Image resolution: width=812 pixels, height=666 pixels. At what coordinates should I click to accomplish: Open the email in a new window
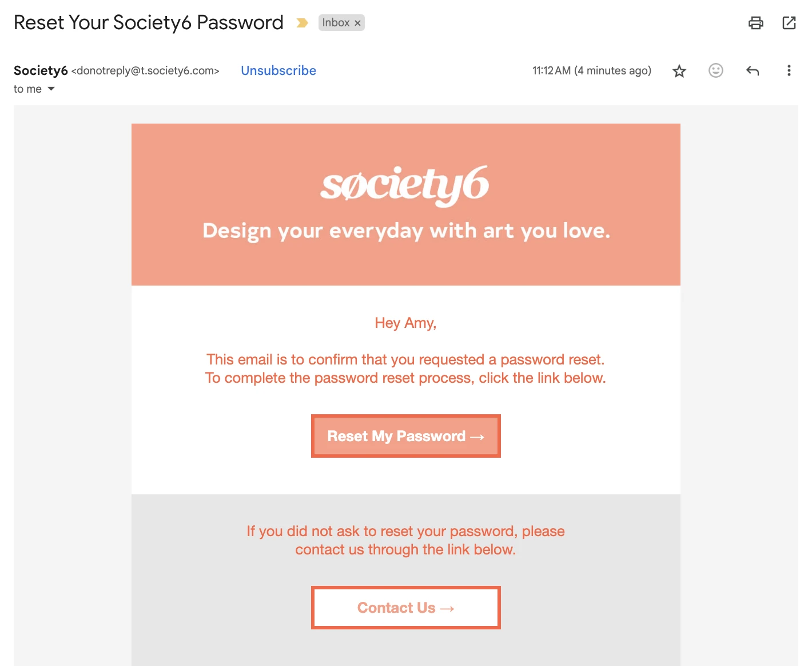[x=789, y=23]
